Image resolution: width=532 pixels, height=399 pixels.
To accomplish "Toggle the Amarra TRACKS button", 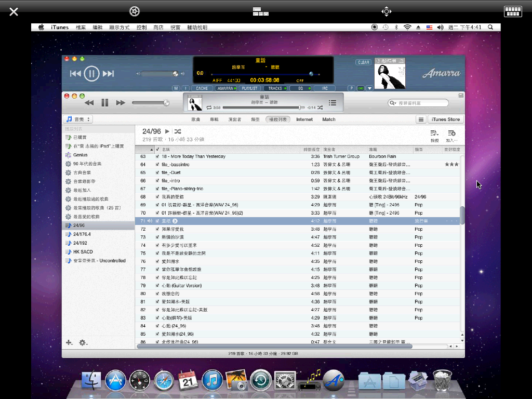I will tap(275, 88).
